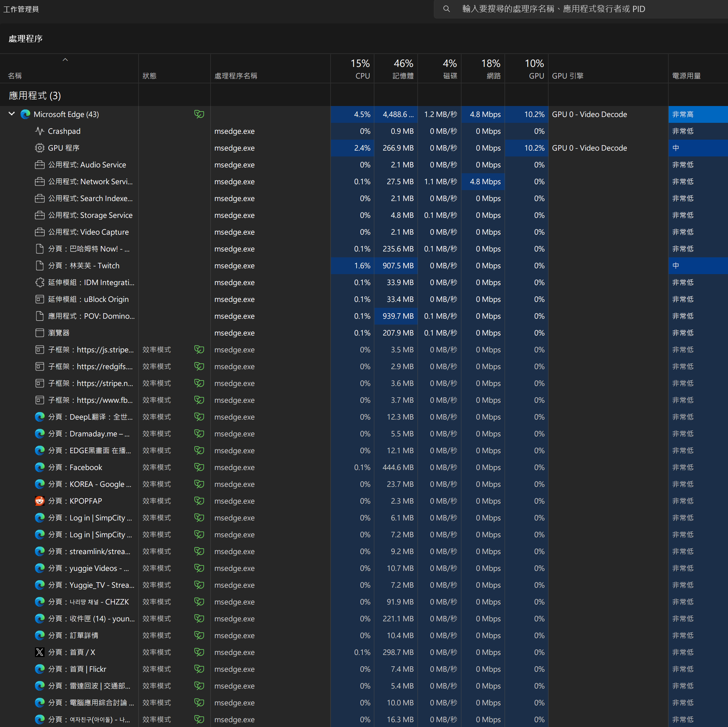
Task: Click the Audio Service briefcase icon
Action: (39, 165)
